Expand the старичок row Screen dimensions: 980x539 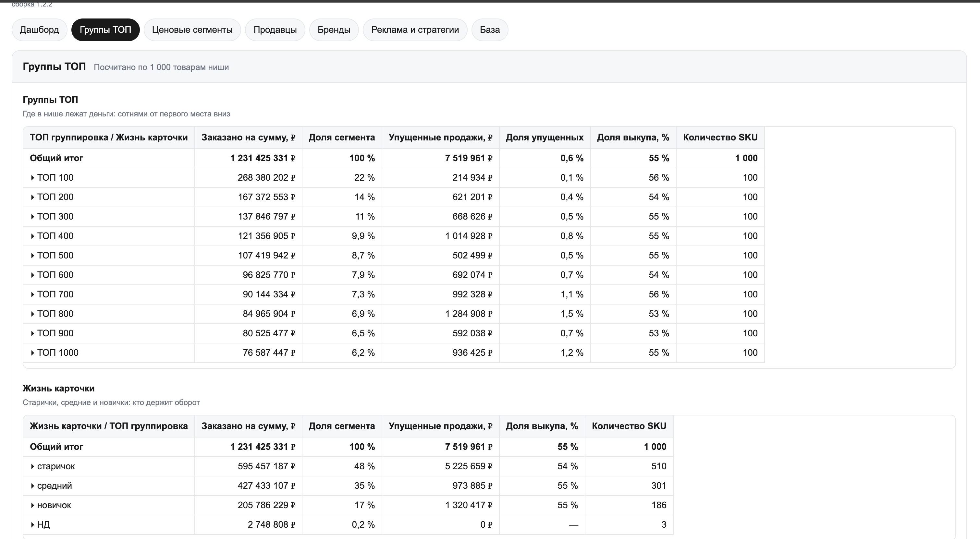pos(32,466)
